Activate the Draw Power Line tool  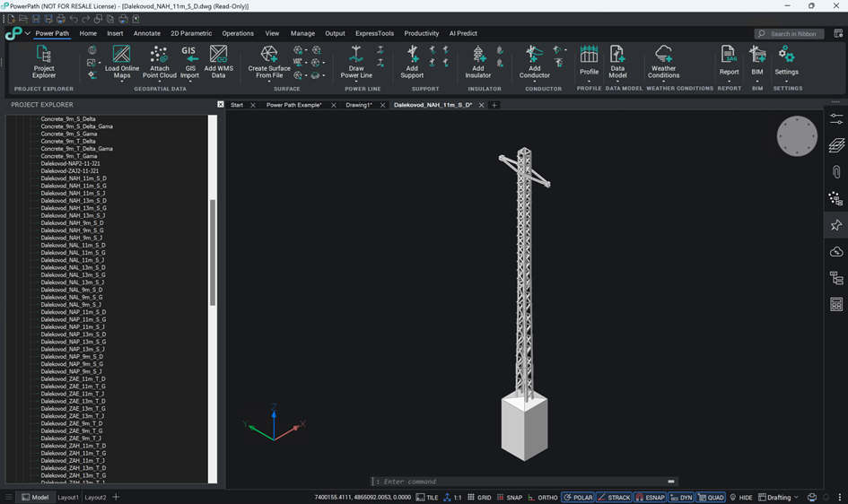coord(356,61)
